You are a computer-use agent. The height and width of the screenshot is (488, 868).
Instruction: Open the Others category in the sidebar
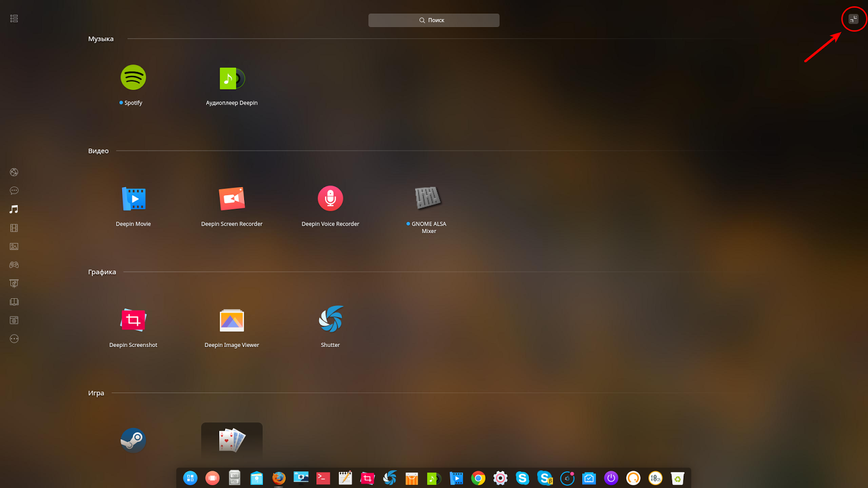14,338
